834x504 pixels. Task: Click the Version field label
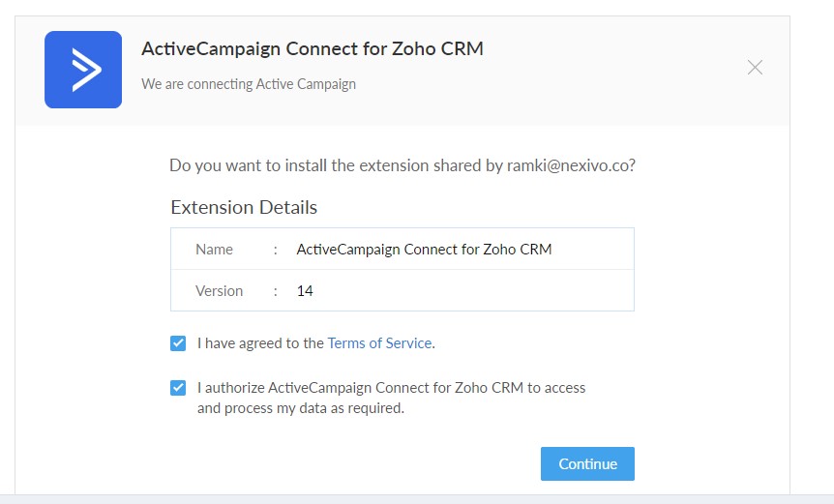(x=219, y=291)
